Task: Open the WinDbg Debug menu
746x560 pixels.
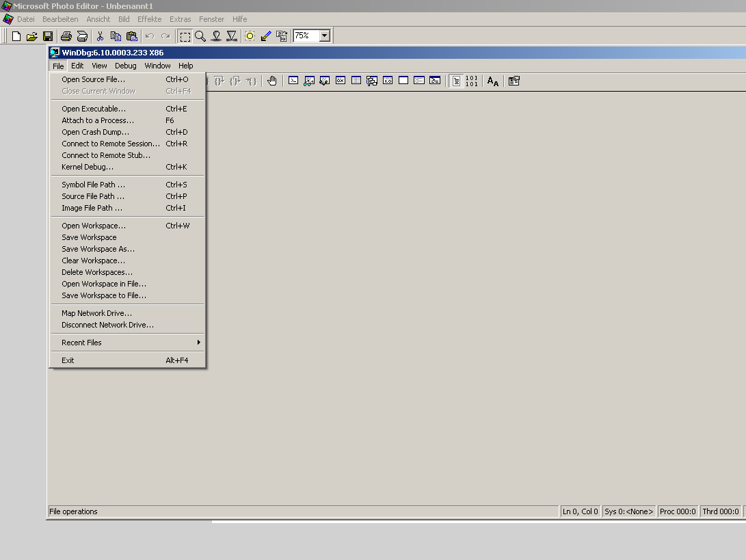Action: point(126,66)
